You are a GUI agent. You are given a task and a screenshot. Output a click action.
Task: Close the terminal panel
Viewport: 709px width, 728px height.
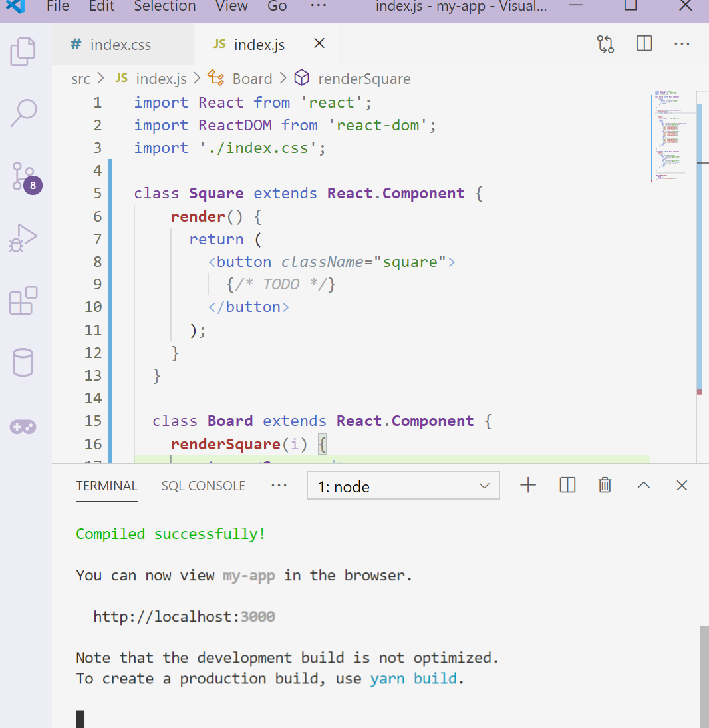point(682,486)
